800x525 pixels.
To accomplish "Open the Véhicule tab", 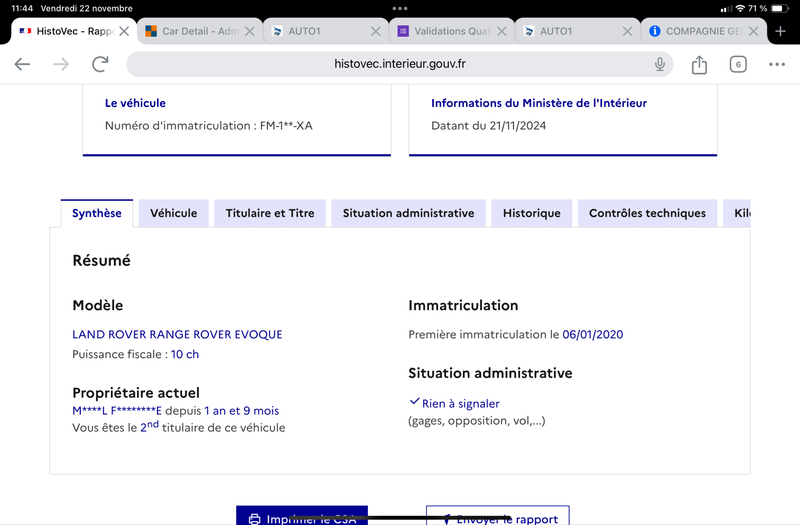I will coord(173,213).
